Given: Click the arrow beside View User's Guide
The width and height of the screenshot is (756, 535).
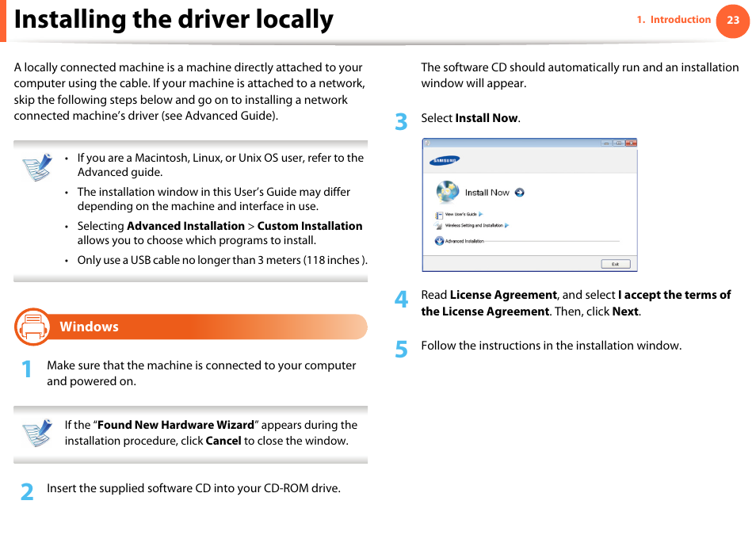Looking at the screenshot, I should point(480,214).
